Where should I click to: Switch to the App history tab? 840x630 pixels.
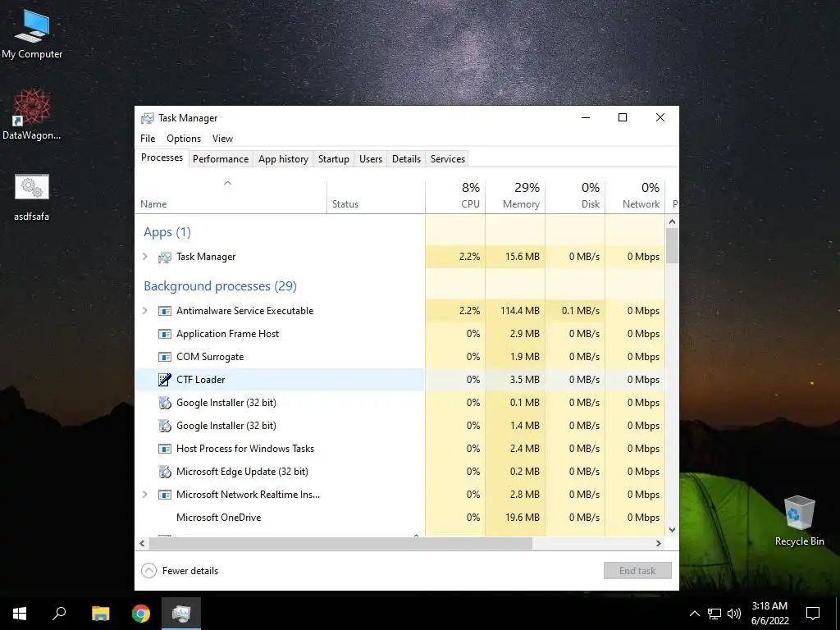[283, 159]
